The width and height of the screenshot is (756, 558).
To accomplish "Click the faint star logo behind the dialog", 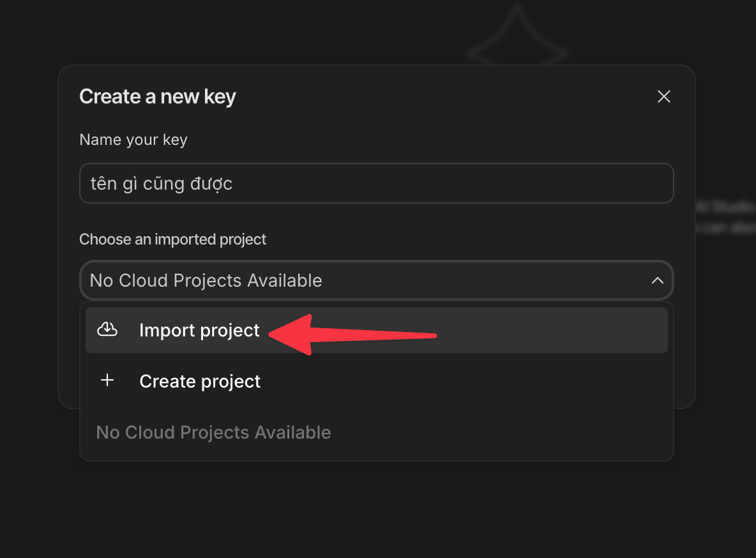I will (517, 38).
